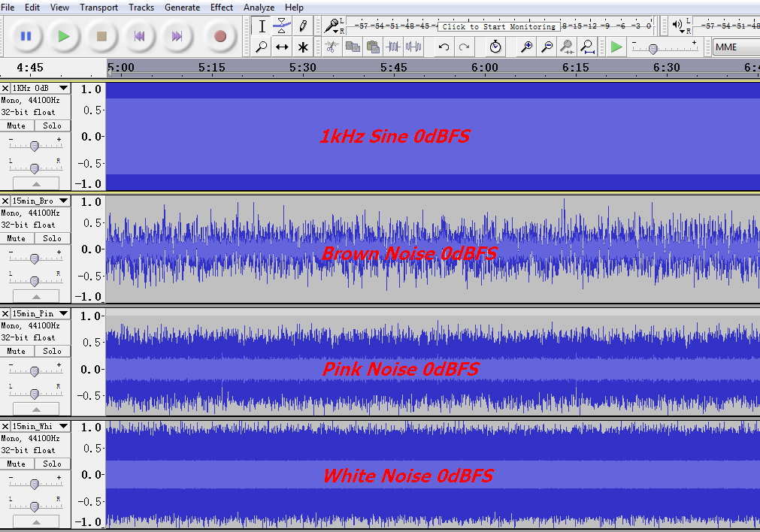Zoom in with the plus magnifier
This screenshot has height=532, width=760.
point(526,47)
